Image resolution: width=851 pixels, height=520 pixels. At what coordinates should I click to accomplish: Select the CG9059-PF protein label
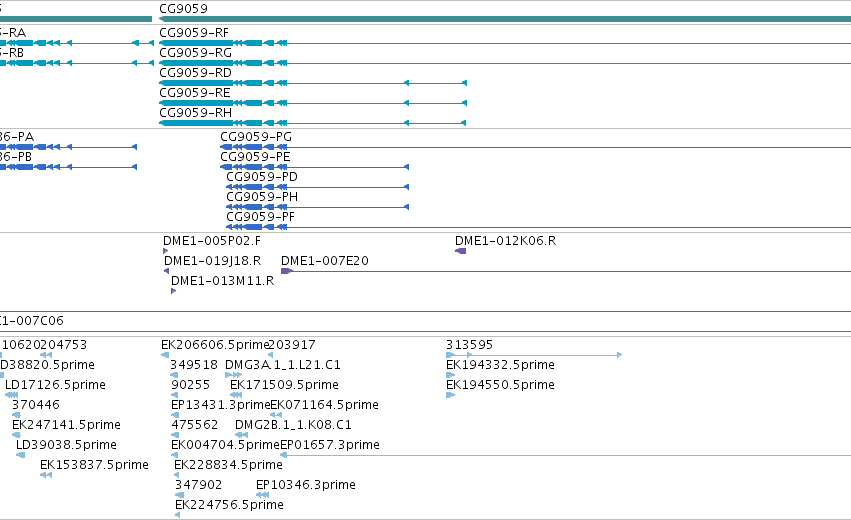(261, 217)
